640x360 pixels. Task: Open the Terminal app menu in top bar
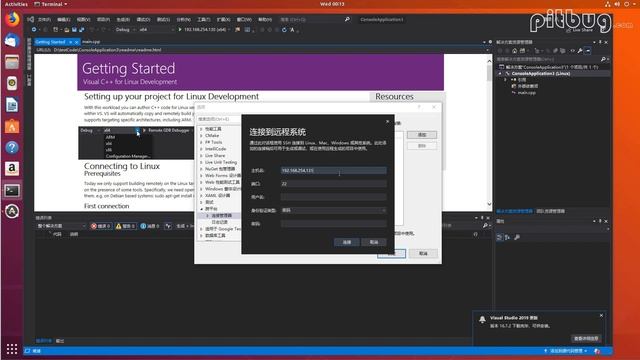pos(51,4)
